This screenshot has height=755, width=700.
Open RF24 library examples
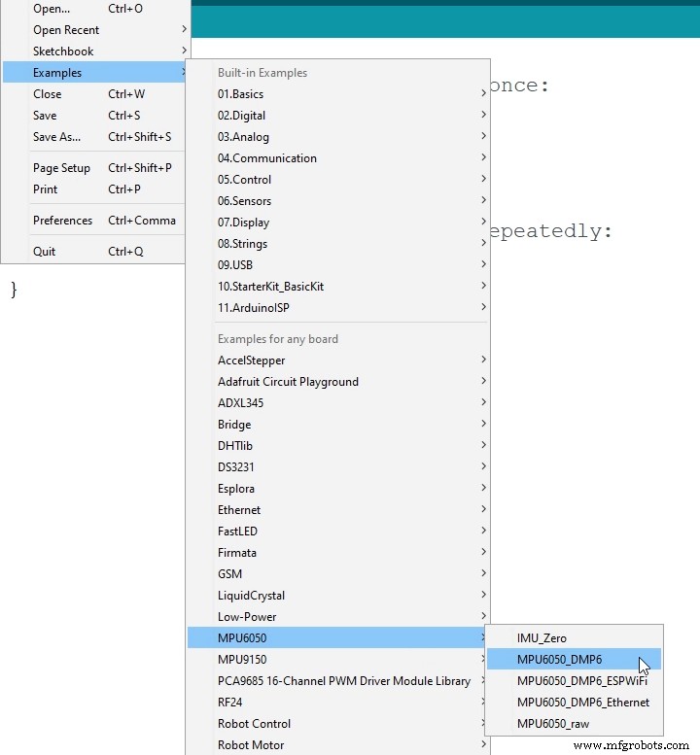click(x=336, y=702)
